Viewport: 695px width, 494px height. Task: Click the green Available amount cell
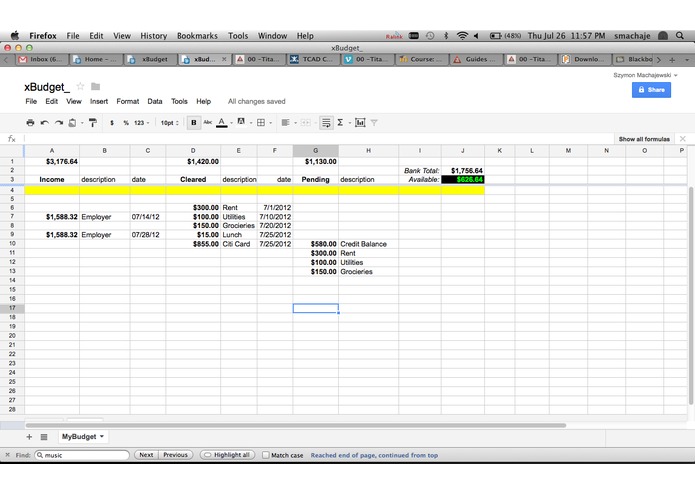coord(463,179)
